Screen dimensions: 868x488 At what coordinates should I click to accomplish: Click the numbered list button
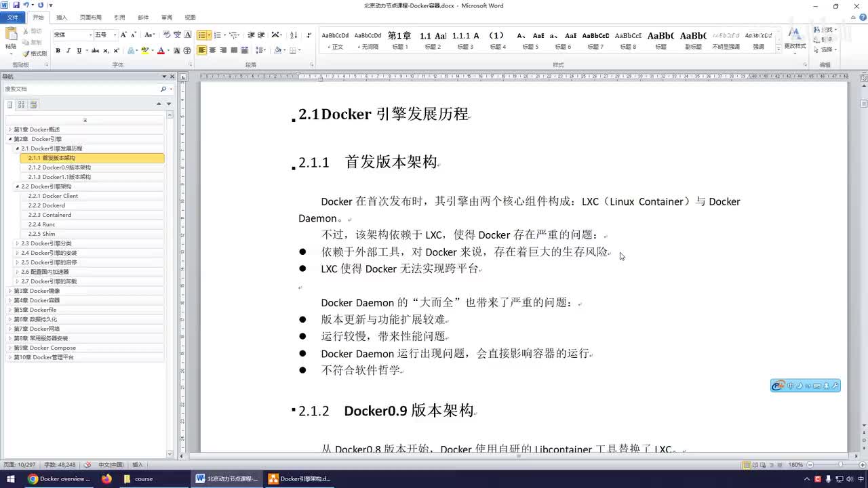tap(218, 35)
